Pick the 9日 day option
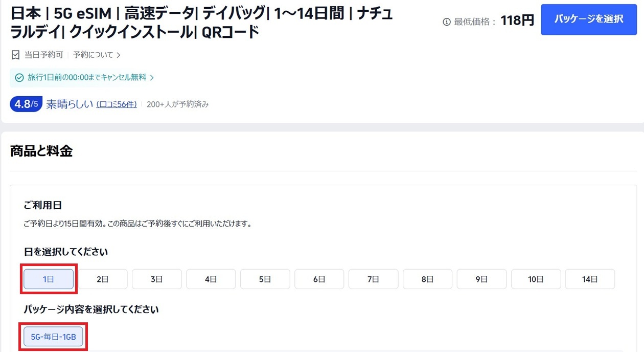The image size is (644, 352). 481,279
